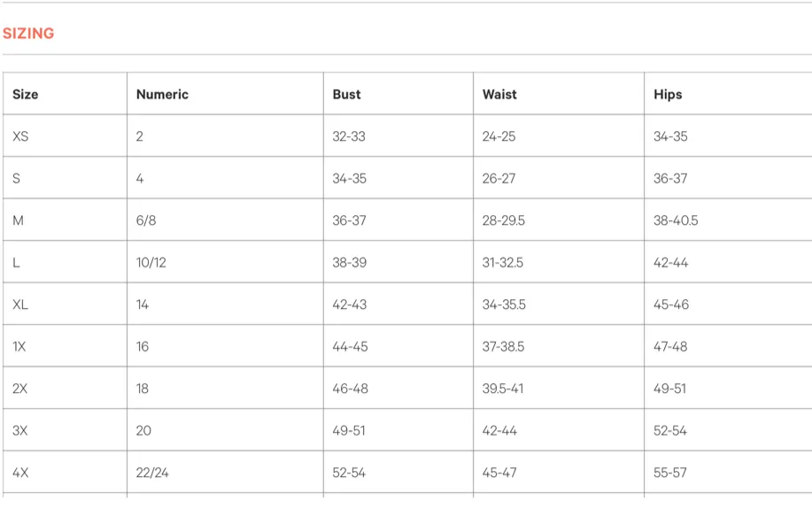The image size is (812, 524).
Task: Select the XS size cell
Action: click(x=20, y=136)
